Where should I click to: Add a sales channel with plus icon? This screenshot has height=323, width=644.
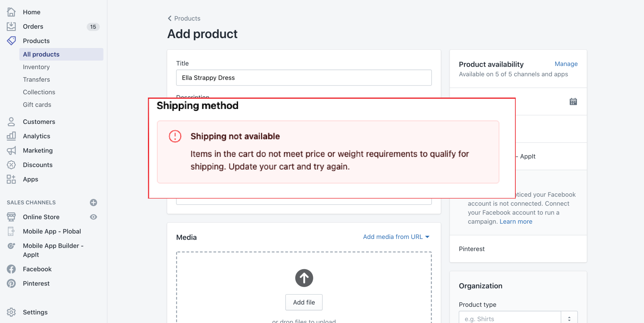[94, 203]
